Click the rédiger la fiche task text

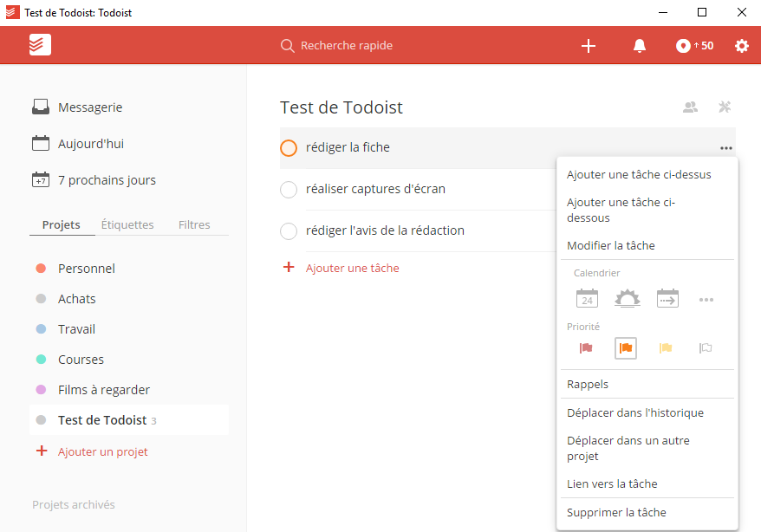(x=348, y=147)
